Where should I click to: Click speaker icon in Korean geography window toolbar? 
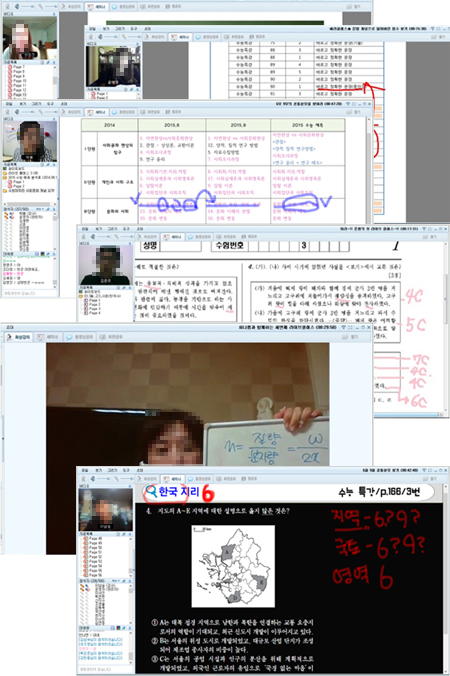(93, 479)
